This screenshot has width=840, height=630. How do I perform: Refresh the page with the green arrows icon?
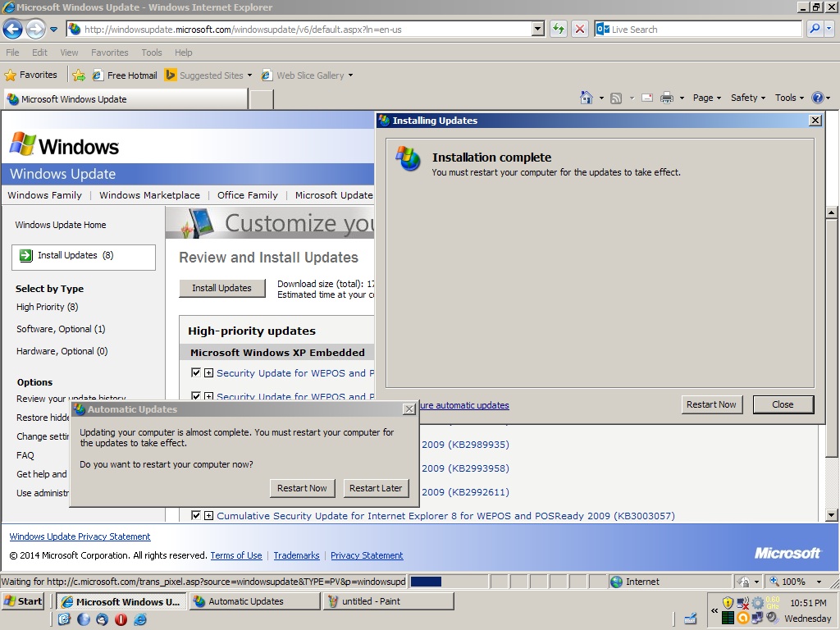(558, 29)
